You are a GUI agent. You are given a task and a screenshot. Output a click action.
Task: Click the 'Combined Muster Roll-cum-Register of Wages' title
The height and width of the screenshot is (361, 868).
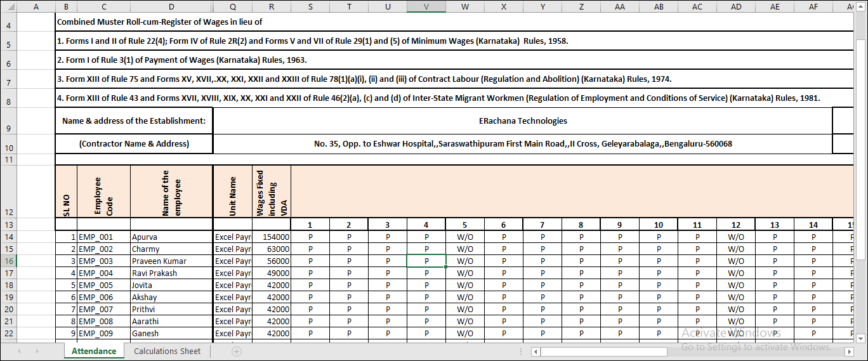[160, 22]
